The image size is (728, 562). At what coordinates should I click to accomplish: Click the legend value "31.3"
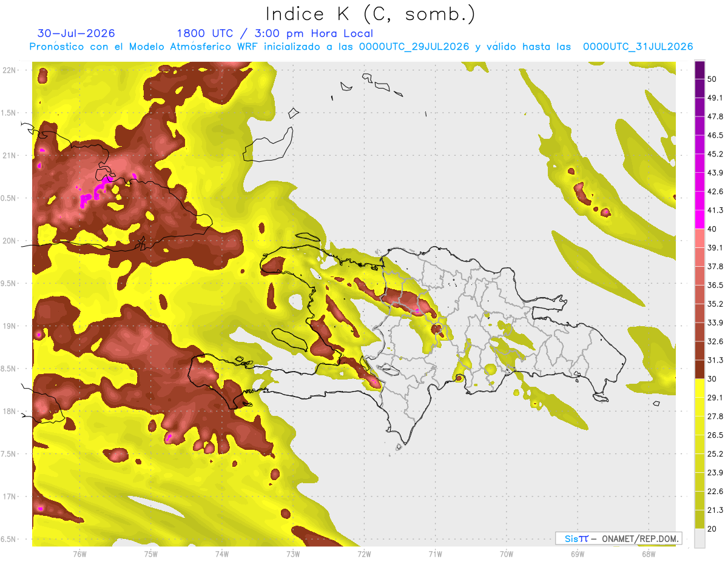pos(715,360)
